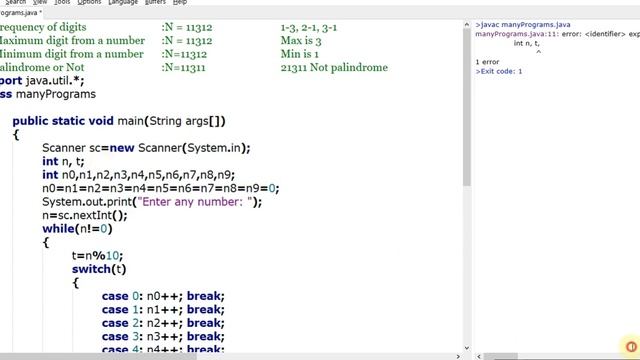Click the 't=n%10;' line

(98, 256)
